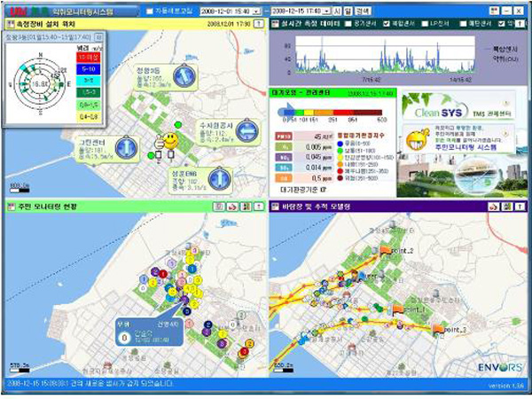This screenshot has width=532, height=399.
Task: Toggle the 복합센서 checkbox
Action: pyautogui.click(x=386, y=24)
